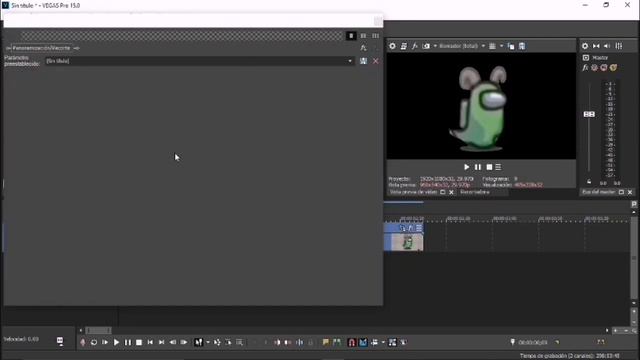Click timeline horizontal scrollbar thumb

point(98,331)
